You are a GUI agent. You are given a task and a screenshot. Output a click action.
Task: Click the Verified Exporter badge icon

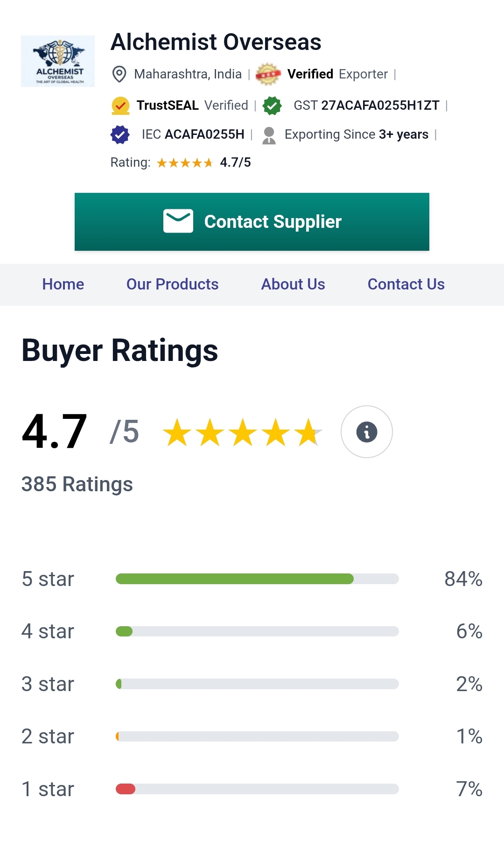[268, 74]
